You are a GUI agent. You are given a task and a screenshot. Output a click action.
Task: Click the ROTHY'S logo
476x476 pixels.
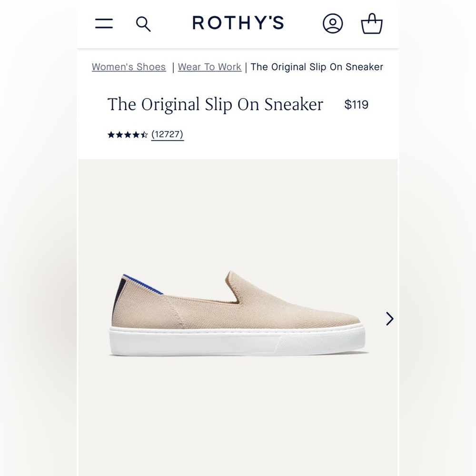coord(238,23)
